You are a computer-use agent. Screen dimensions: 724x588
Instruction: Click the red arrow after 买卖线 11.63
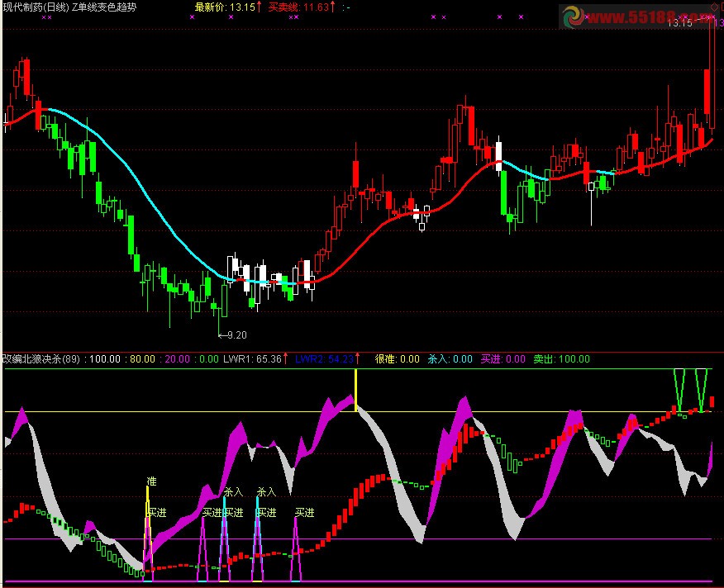(x=333, y=7)
